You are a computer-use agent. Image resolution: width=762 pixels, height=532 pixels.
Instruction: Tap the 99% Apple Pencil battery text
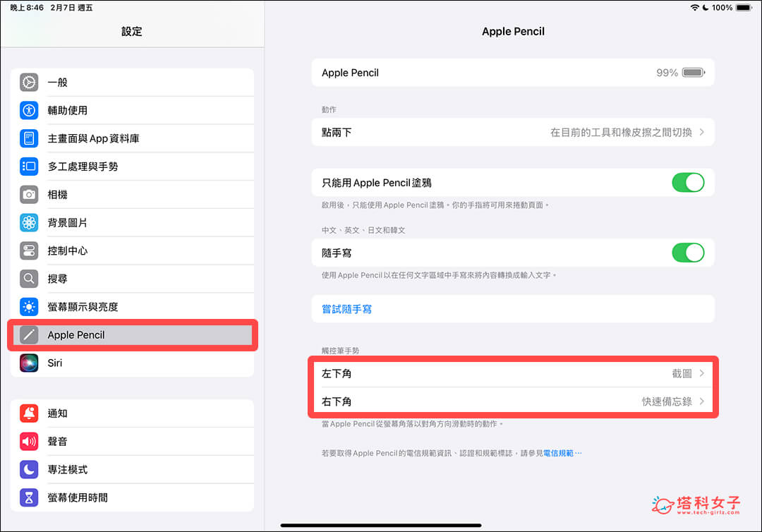tap(667, 73)
